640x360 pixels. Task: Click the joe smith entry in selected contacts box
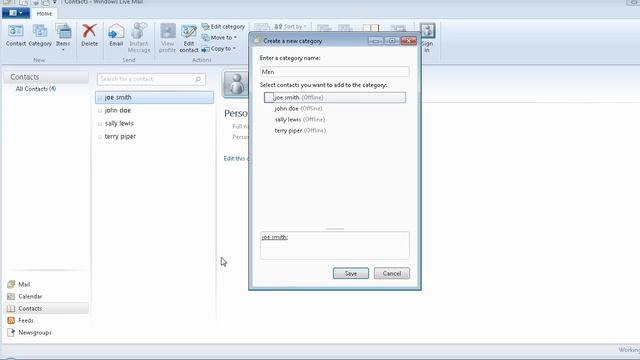point(275,237)
